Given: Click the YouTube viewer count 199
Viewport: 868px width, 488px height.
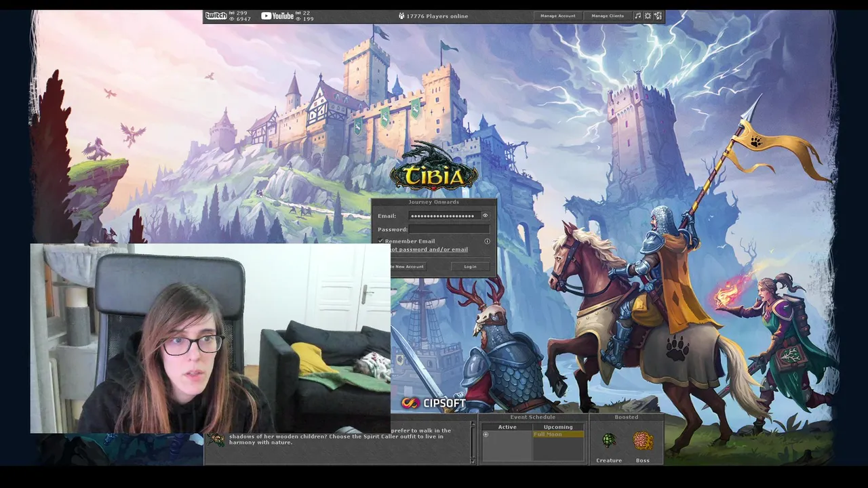Looking at the screenshot, I should tap(305, 19).
